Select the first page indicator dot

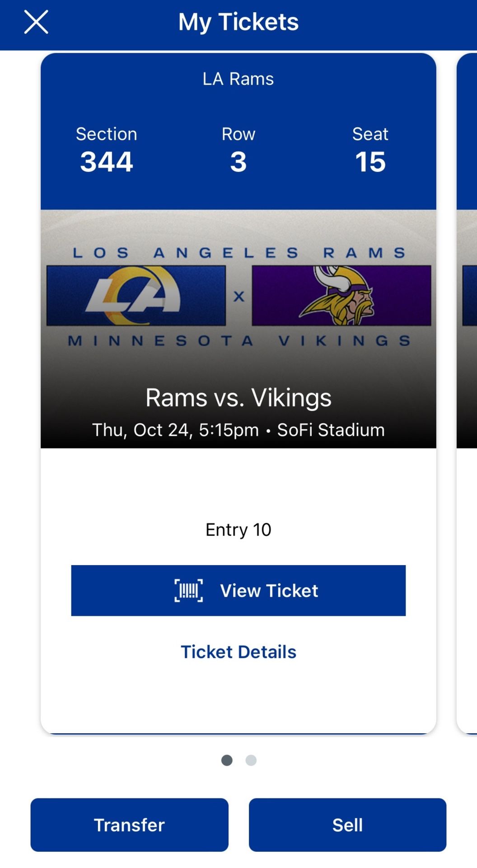tap(227, 760)
